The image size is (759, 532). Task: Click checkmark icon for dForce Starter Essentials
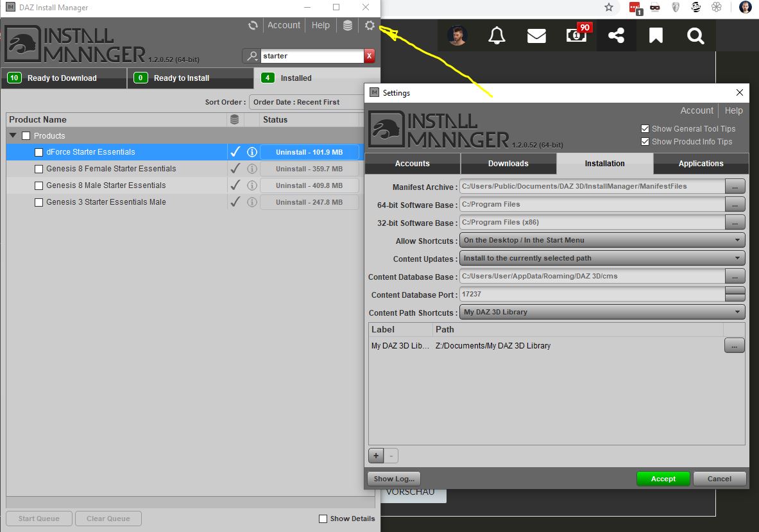(x=235, y=152)
